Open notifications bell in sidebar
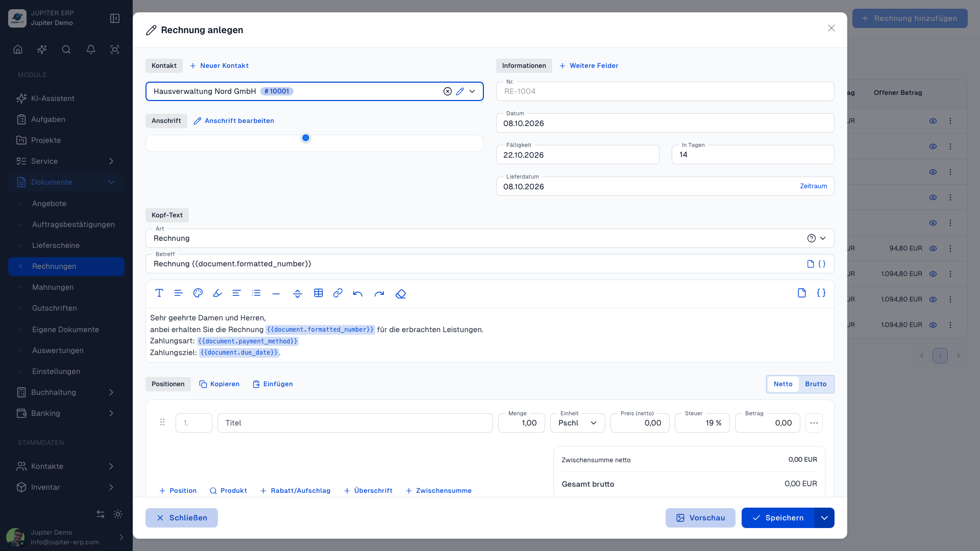Image resolution: width=980 pixels, height=551 pixels. click(x=91, y=49)
